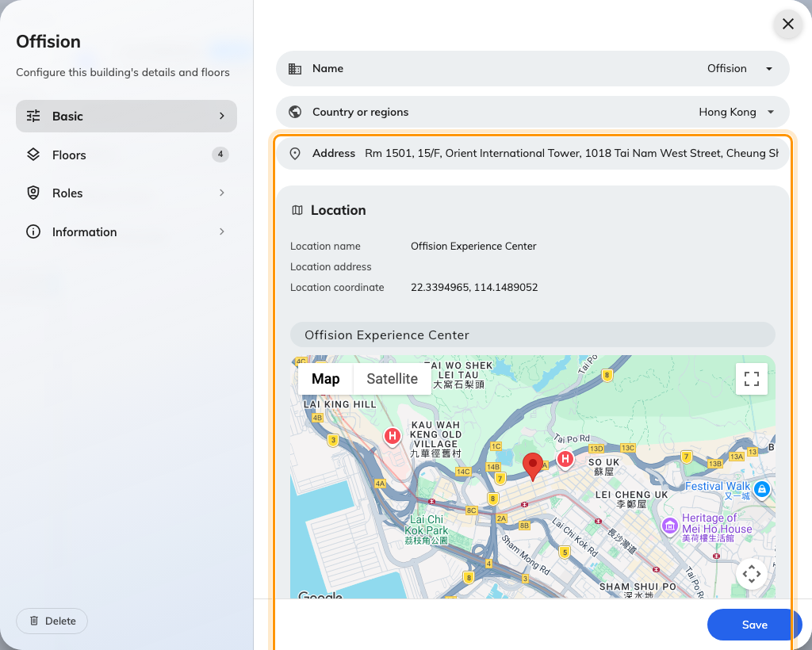Expand the Information row chevron

222,231
